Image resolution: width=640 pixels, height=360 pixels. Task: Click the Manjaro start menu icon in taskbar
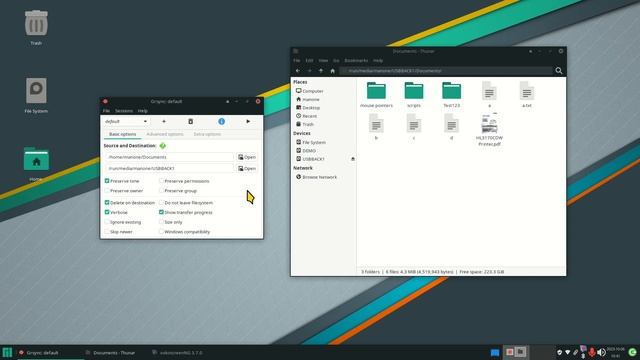pyautogui.click(x=7, y=353)
